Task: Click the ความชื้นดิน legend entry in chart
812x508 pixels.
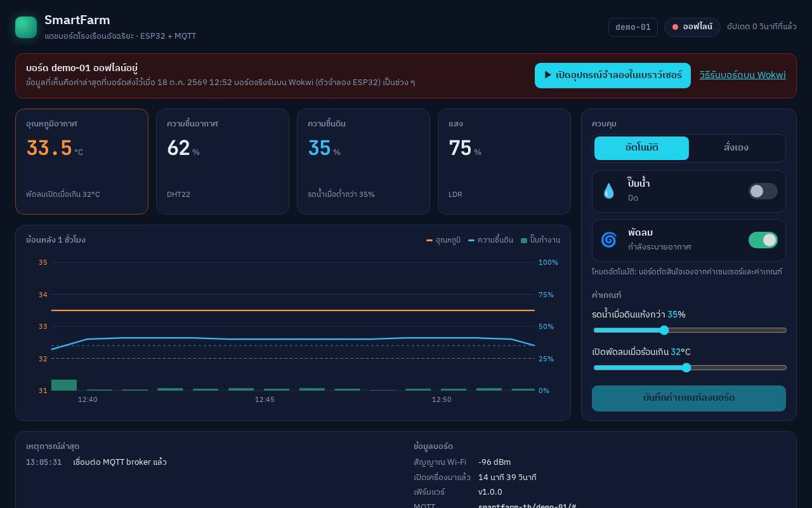Action: tap(490, 240)
